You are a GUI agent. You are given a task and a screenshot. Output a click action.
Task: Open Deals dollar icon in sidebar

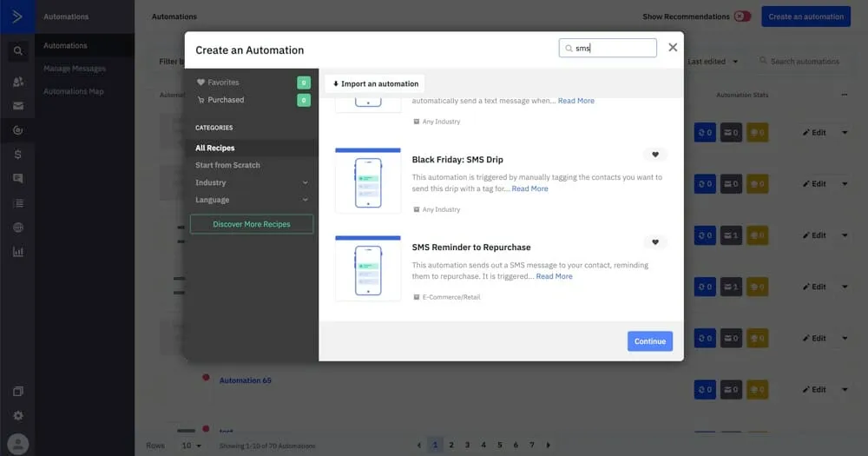[17, 154]
